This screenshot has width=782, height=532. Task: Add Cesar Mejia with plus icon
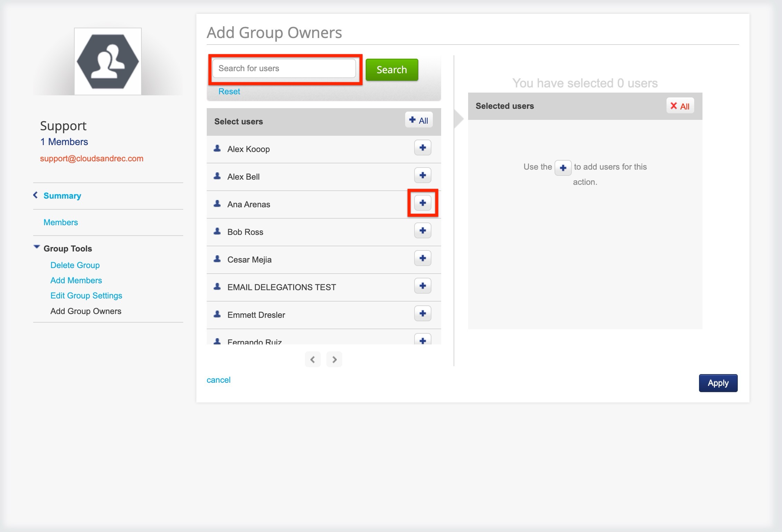click(x=422, y=258)
